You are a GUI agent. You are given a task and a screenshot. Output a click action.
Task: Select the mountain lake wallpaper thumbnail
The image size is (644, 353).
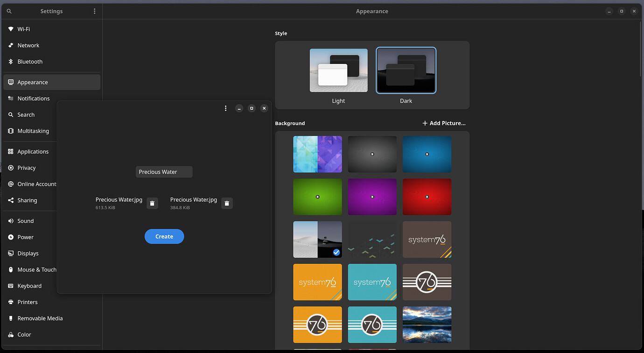(427, 325)
